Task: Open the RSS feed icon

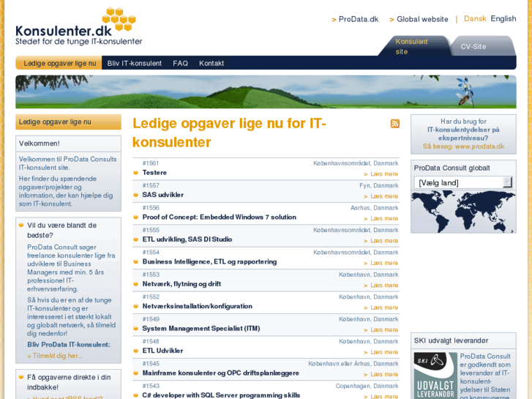Action: coord(394,124)
